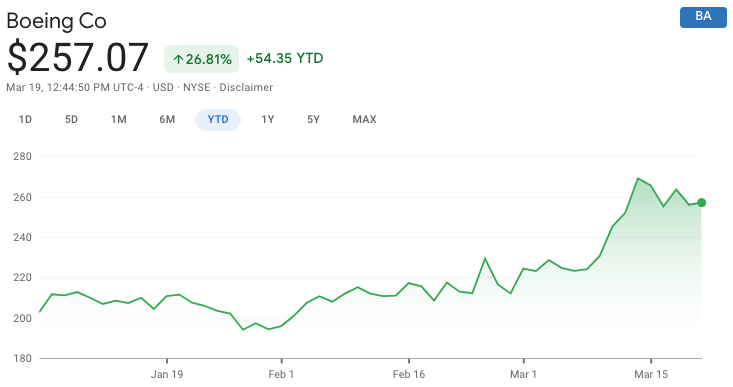
Task: Select the 1Y time range
Action: point(267,120)
